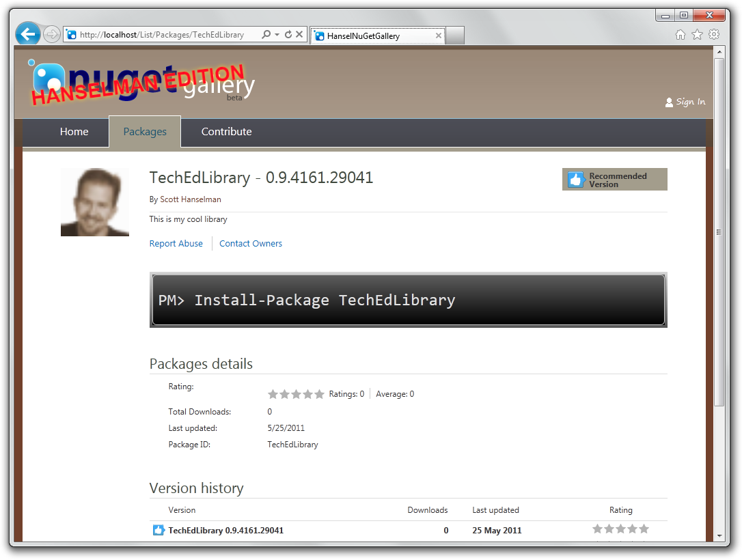Select the Contribute tab

[226, 132]
